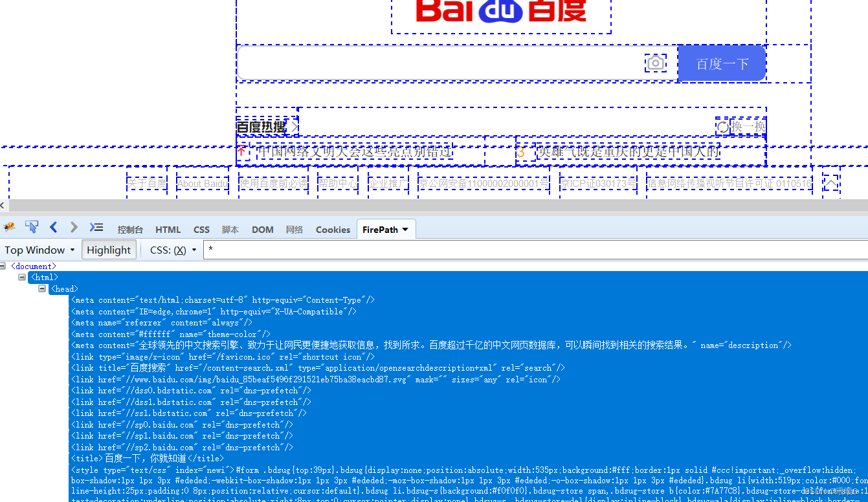Viewport: 868px width, 502px height.
Task: Switch to the 脚本 tab
Action: [230, 230]
